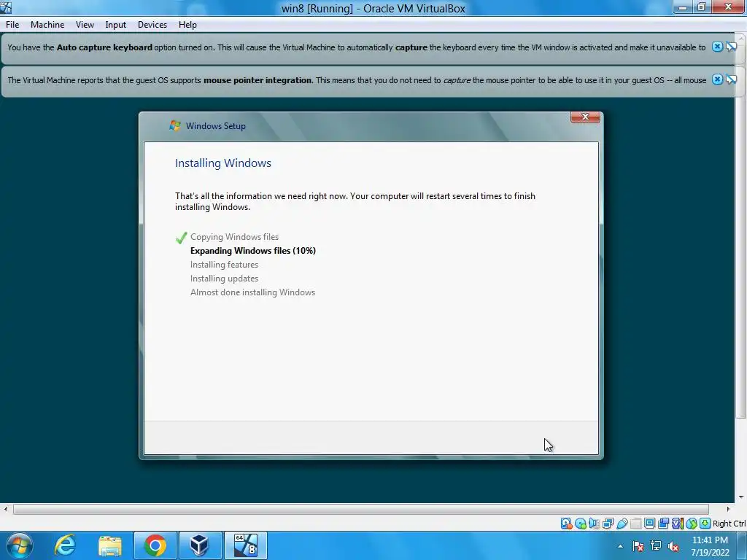Suppress the Auto capture keyboard message permanently
Viewport: 747px width, 560px height.
[731, 47]
